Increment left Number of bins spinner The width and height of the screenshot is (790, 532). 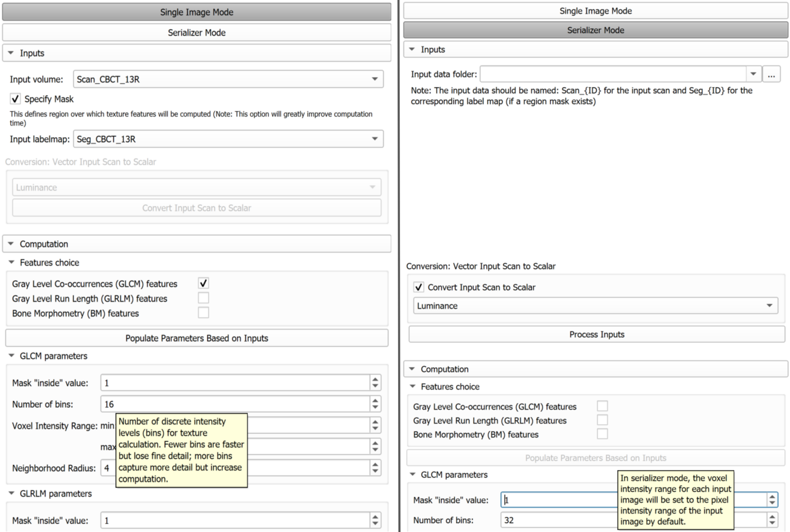point(375,401)
